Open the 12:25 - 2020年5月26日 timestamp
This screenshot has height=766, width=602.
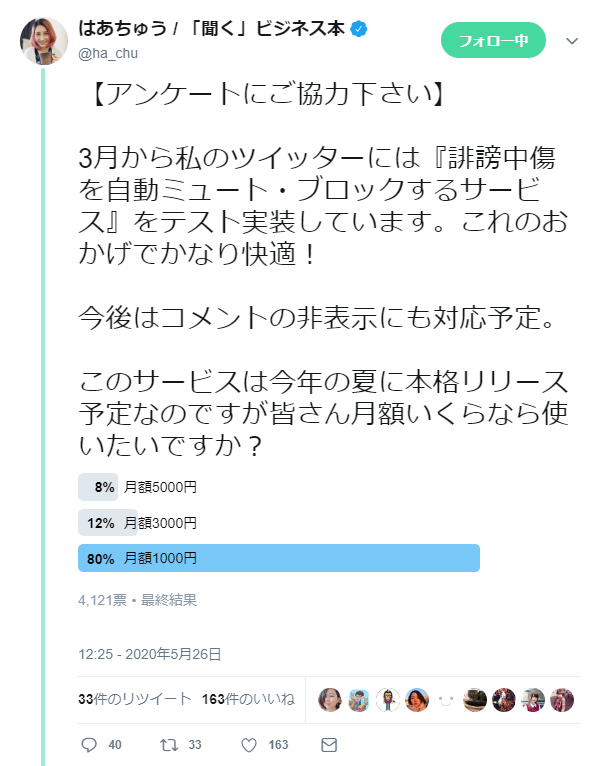[150, 654]
